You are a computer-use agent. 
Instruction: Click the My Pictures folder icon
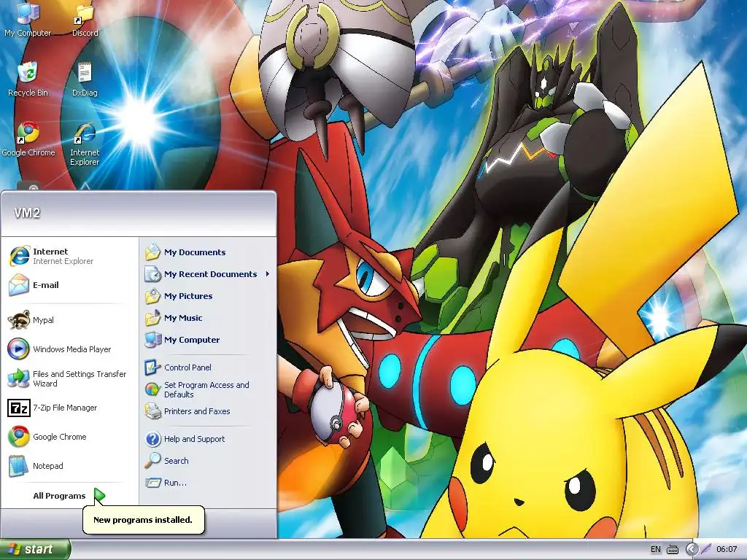(x=152, y=296)
